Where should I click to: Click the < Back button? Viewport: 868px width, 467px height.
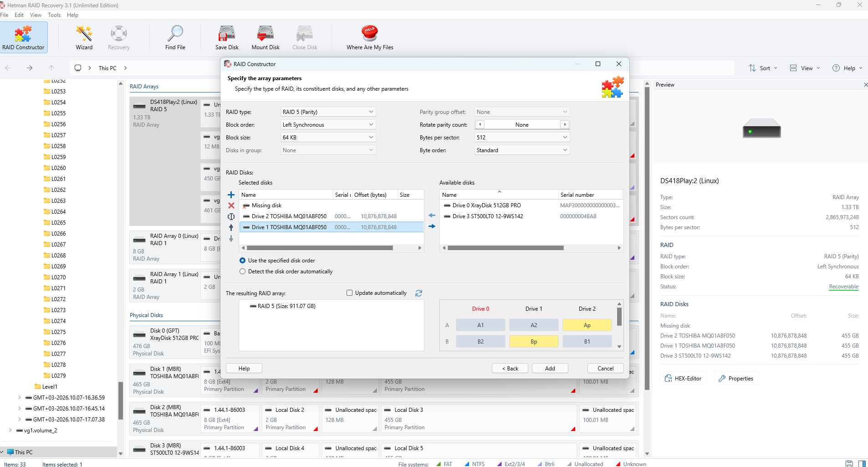pyautogui.click(x=510, y=368)
